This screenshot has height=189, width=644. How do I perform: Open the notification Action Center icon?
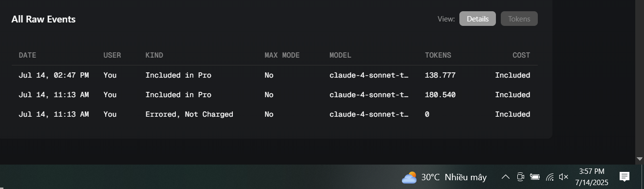tap(625, 177)
